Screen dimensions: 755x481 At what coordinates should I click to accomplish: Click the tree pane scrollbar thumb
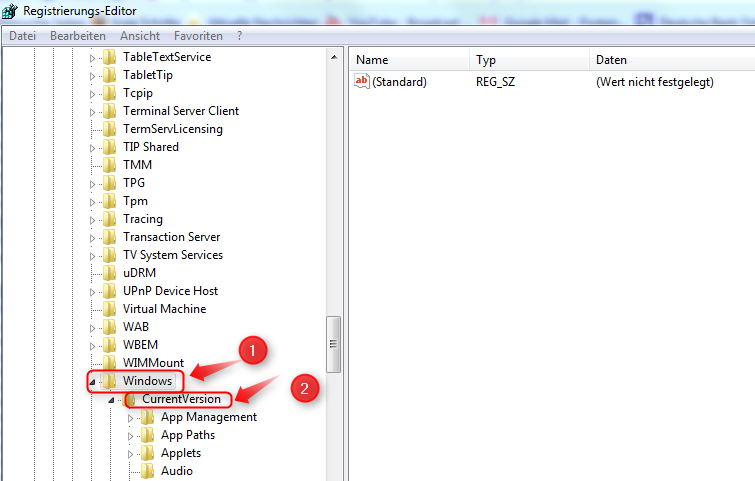click(x=334, y=344)
